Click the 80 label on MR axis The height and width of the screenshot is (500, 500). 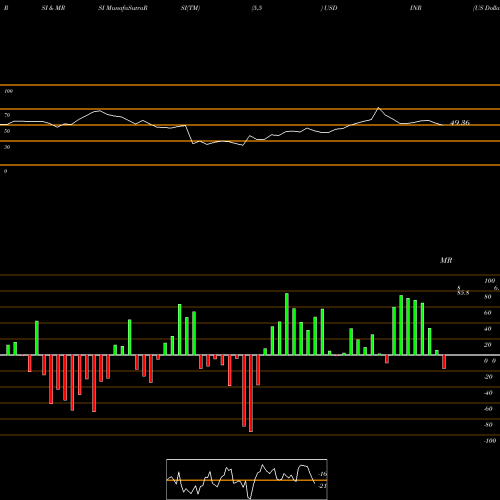[x=488, y=297]
